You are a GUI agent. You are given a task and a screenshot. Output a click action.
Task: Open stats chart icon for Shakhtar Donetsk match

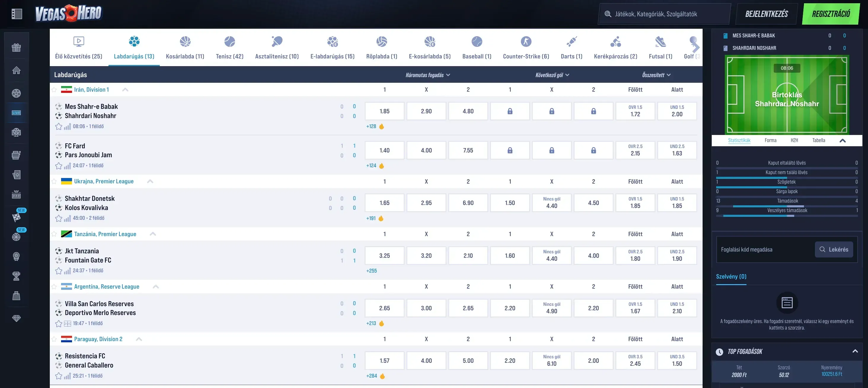67,218
